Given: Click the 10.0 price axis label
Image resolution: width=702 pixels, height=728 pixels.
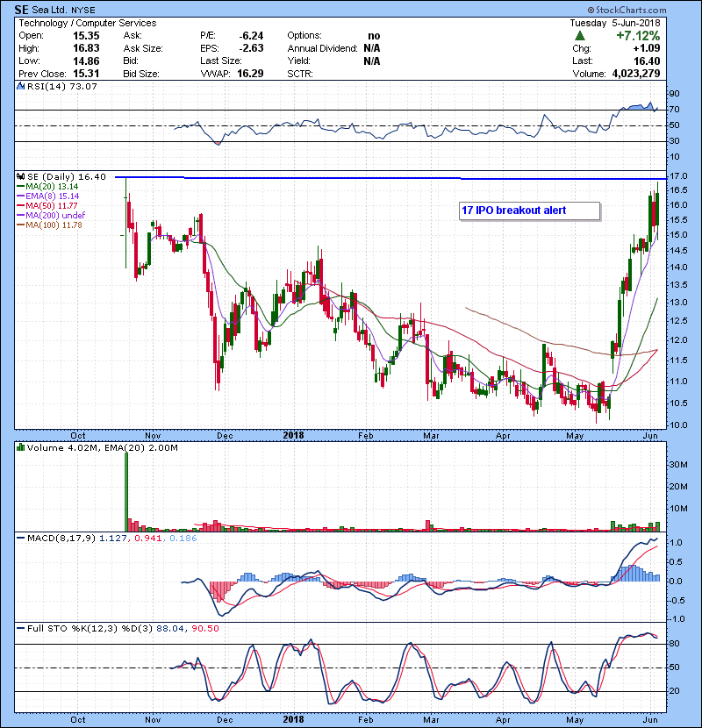Looking at the screenshot, I should click(x=678, y=425).
